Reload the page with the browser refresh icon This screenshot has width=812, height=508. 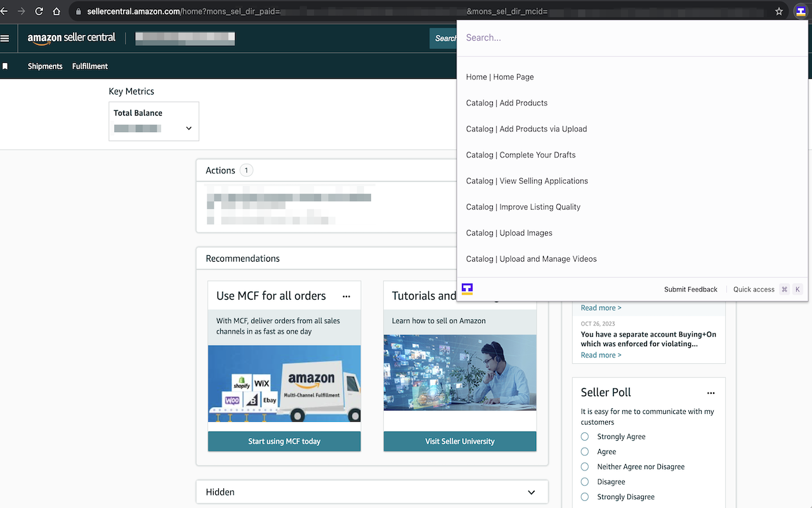pyautogui.click(x=39, y=11)
